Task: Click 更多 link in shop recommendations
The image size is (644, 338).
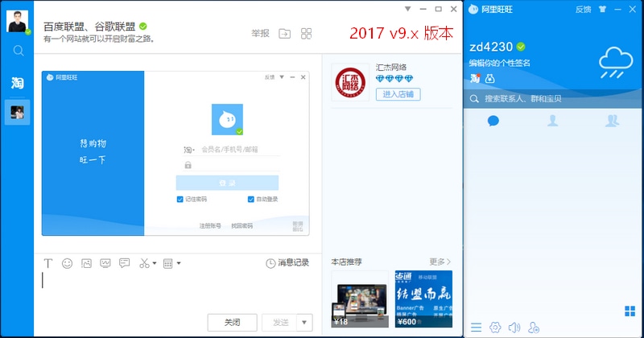Action: (x=440, y=262)
